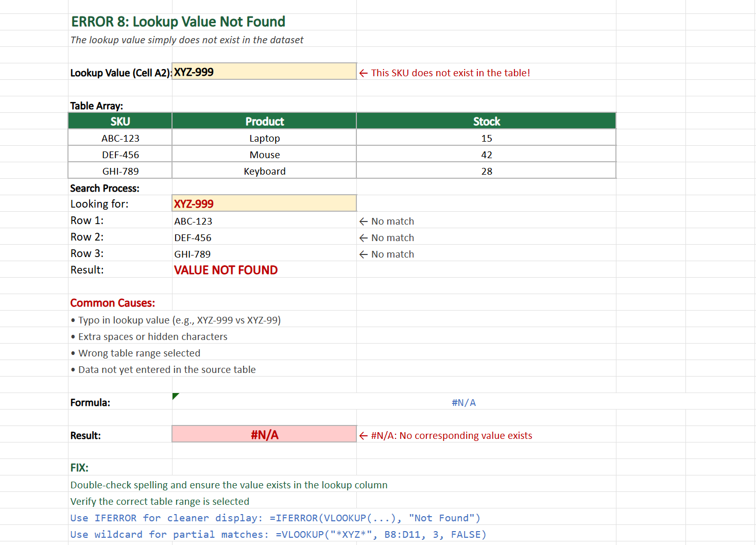756x545 pixels.
Task: Click the GHI-789 cell in the table
Action: click(x=120, y=171)
